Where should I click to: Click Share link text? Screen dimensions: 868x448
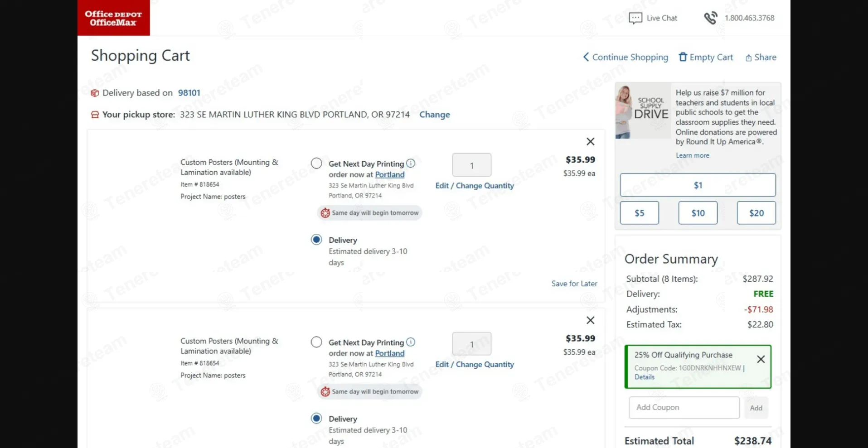(x=765, y=57)
